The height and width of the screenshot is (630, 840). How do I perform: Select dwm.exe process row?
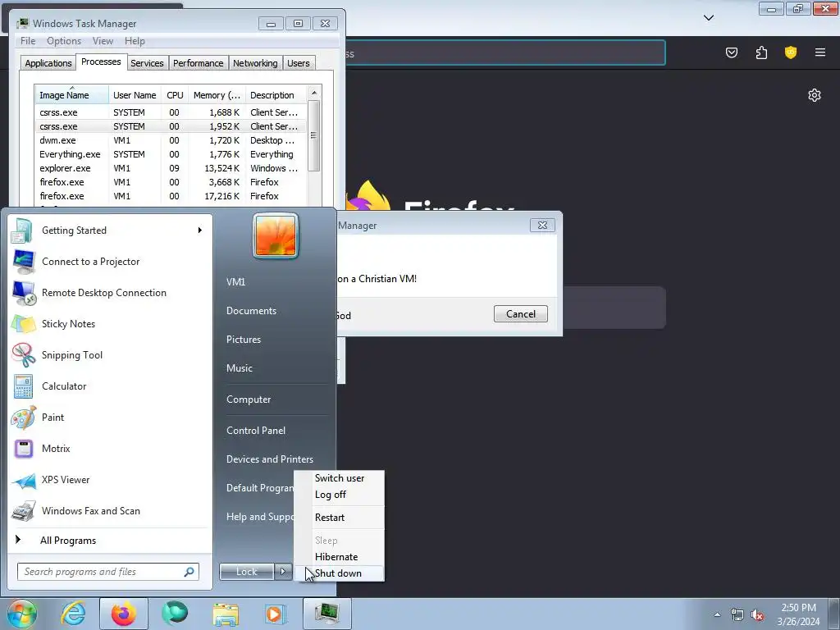coord(171,140)
